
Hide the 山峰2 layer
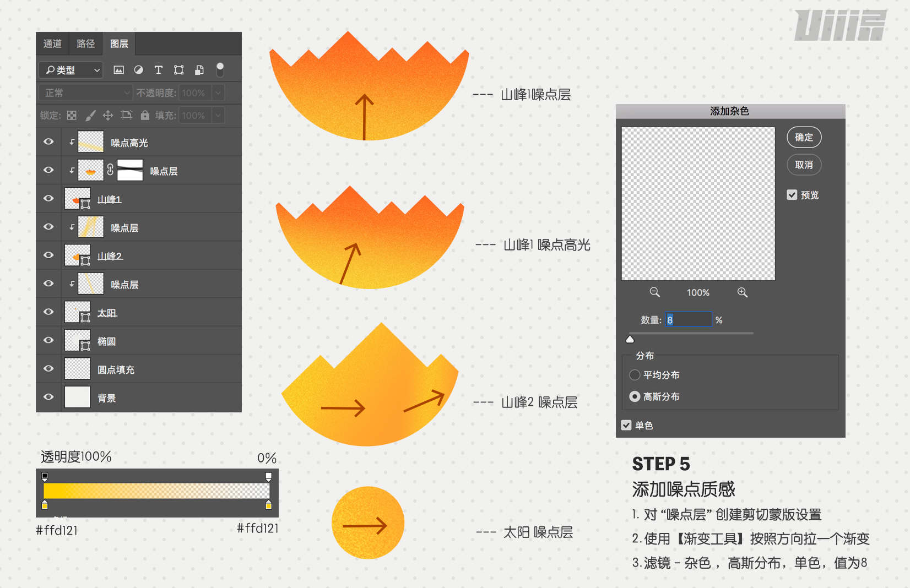pos(48,255)
